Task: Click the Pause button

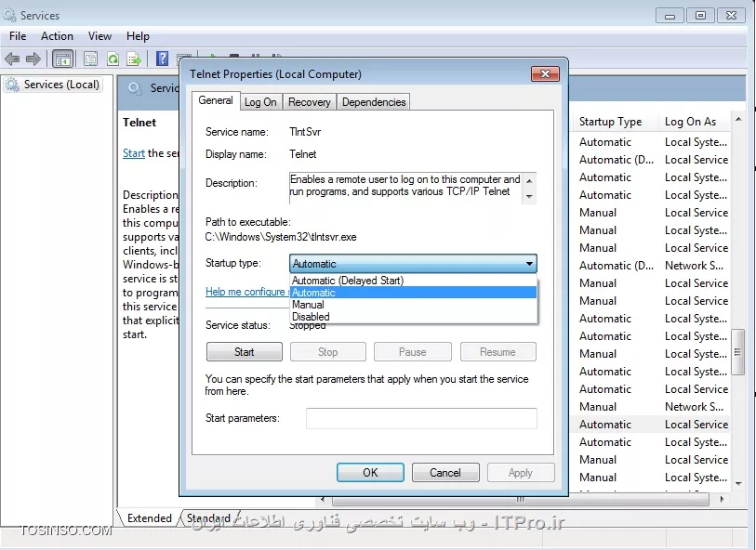Action: 413,352
